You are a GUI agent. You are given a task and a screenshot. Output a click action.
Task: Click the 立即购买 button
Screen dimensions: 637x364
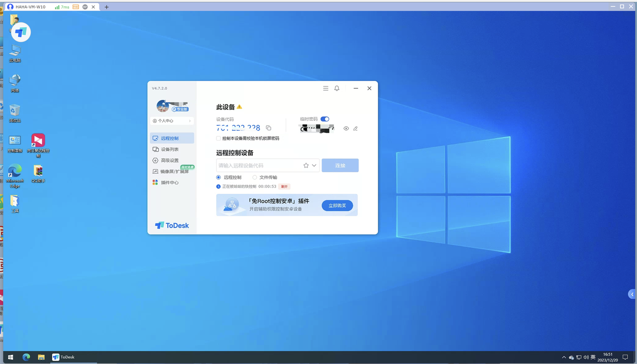[x=337, y=205]
